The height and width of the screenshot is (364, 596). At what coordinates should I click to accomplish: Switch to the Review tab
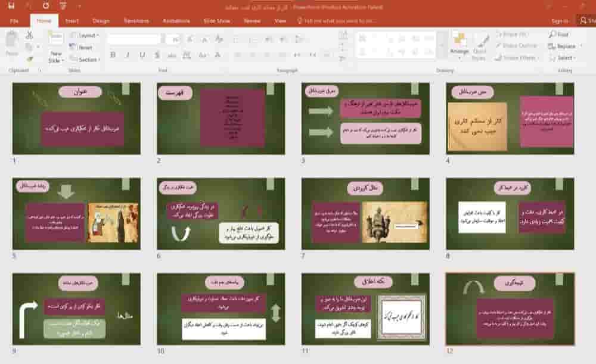[x=252, y=21]
